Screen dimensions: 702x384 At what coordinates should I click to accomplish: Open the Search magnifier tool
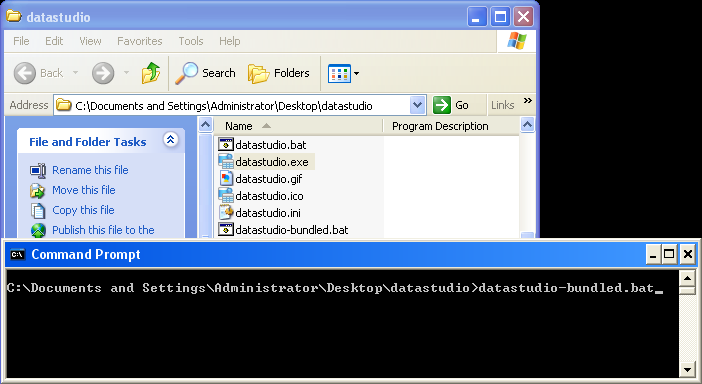click(x=186, y=73)
